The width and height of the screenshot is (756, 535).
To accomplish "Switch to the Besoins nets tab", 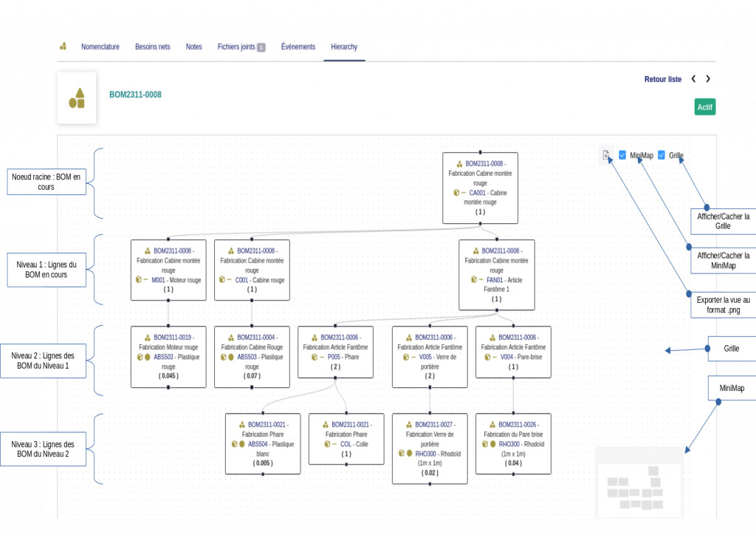I will click(152, 47).
